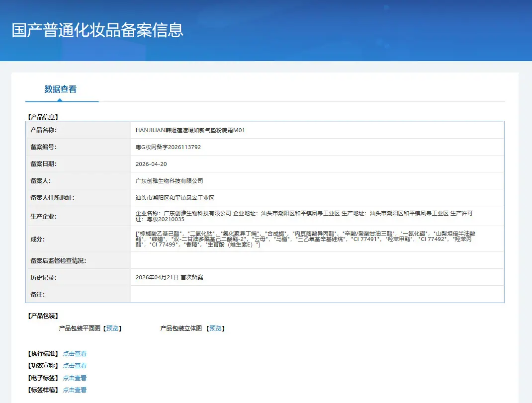Click the 产品包装立体图 label text
532x403 pixels.
point(181,328)
